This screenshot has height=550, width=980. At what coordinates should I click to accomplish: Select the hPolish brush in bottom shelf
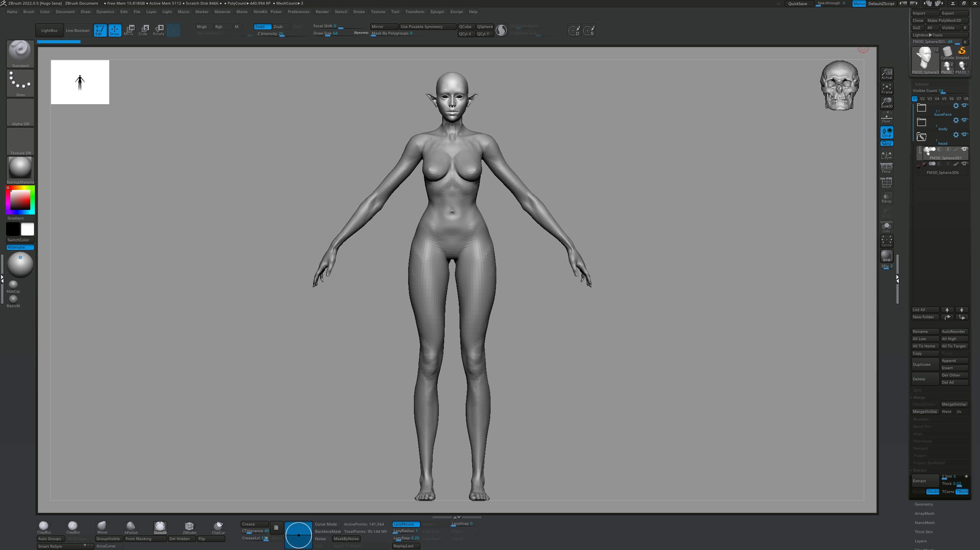[131, 527]
